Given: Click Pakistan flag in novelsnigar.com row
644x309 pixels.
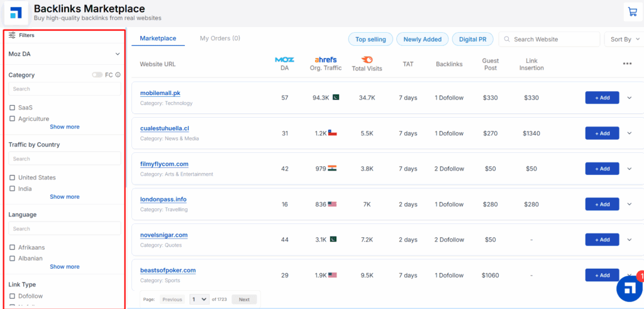Looking at the screenshot, I should click(333, 239).
